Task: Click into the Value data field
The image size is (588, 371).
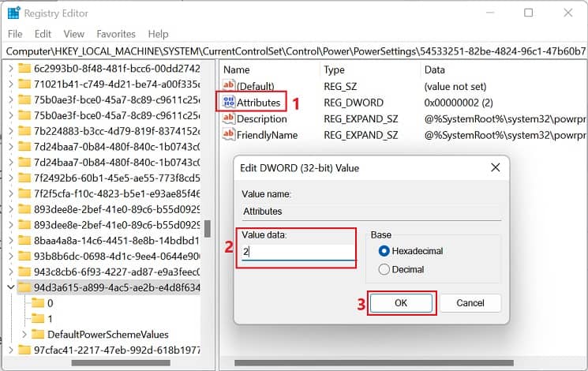Action: (x=298, y=252)
